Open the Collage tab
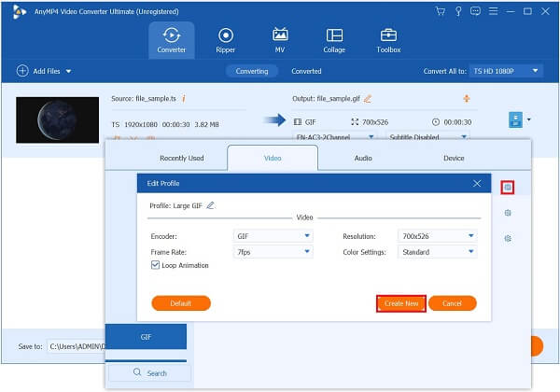The height and width of the screenshot is (392, 560). coord(334,40)
